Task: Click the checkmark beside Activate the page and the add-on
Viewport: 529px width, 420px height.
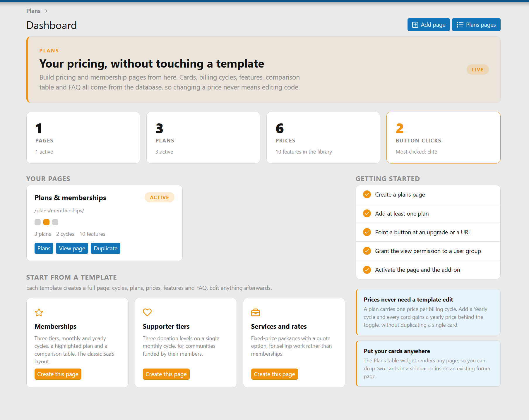Action: (x=367, y=270)
